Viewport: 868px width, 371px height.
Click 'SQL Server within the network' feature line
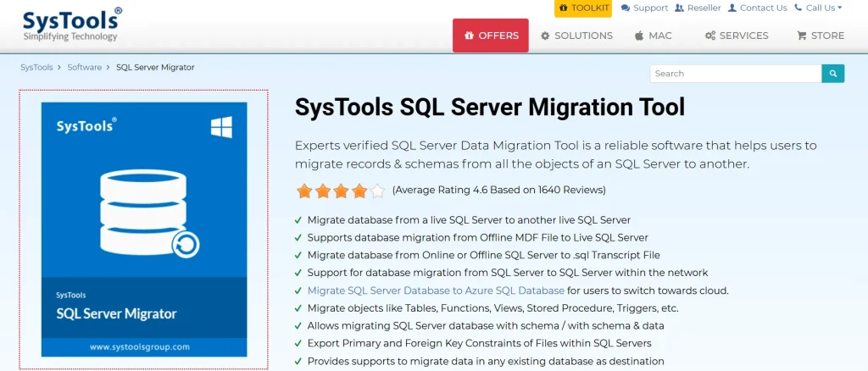coord(508,273)
